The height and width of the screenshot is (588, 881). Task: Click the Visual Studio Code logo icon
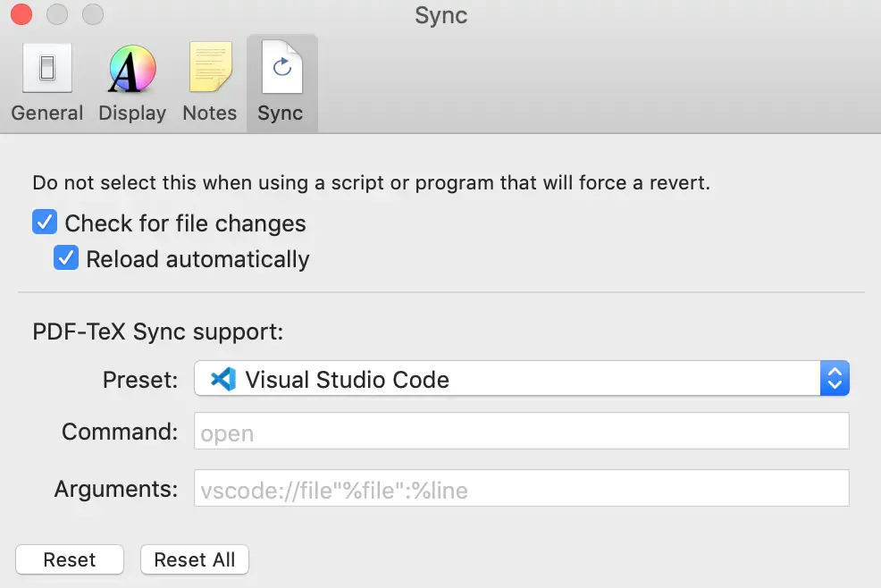[222, 380]
